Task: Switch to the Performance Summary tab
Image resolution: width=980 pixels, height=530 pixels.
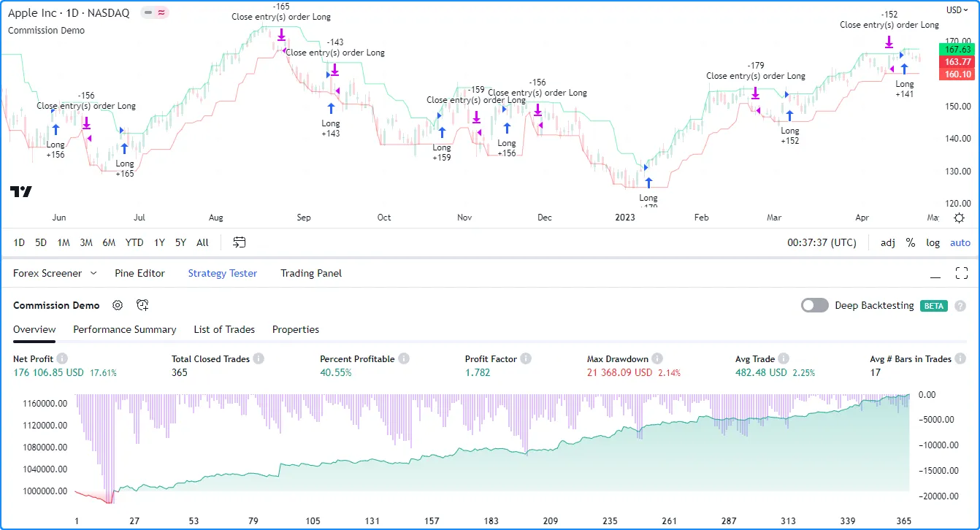Action: 125,329
